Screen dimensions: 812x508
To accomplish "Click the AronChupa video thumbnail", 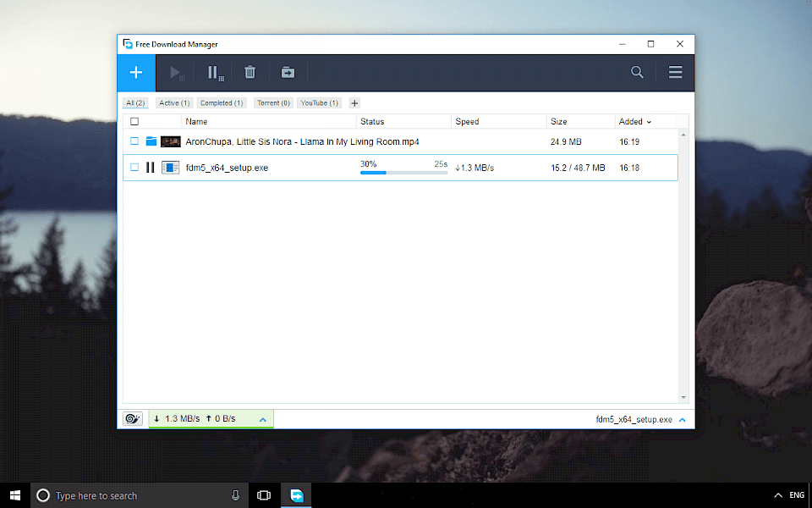I will 170,141.
